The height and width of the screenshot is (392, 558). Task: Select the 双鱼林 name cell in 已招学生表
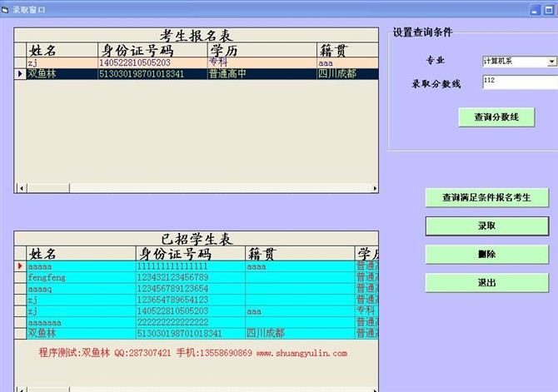(81, 333)
